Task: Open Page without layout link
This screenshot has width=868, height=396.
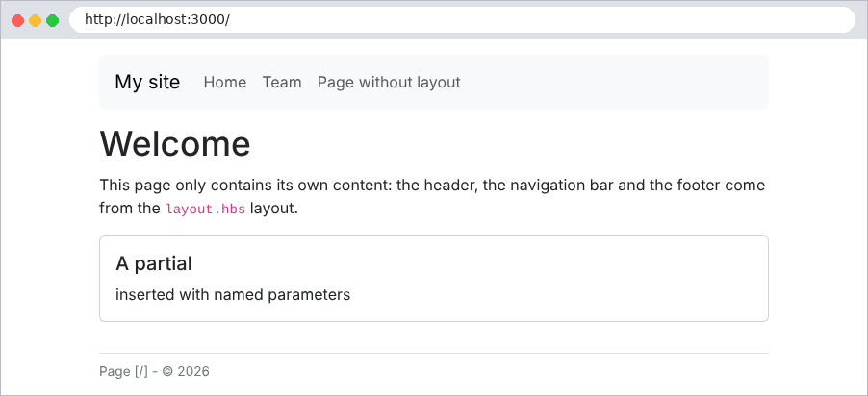Action: (x=389, y=83)
